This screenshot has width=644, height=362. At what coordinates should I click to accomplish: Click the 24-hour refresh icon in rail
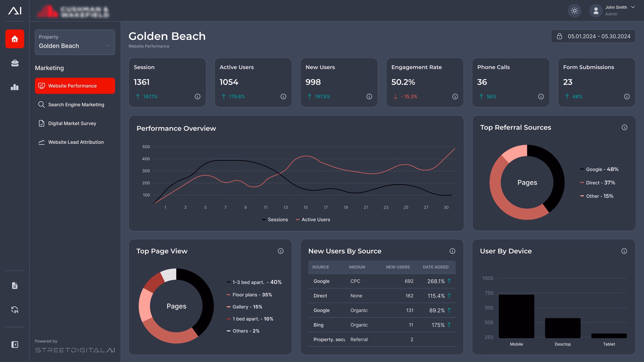(15, 310)
